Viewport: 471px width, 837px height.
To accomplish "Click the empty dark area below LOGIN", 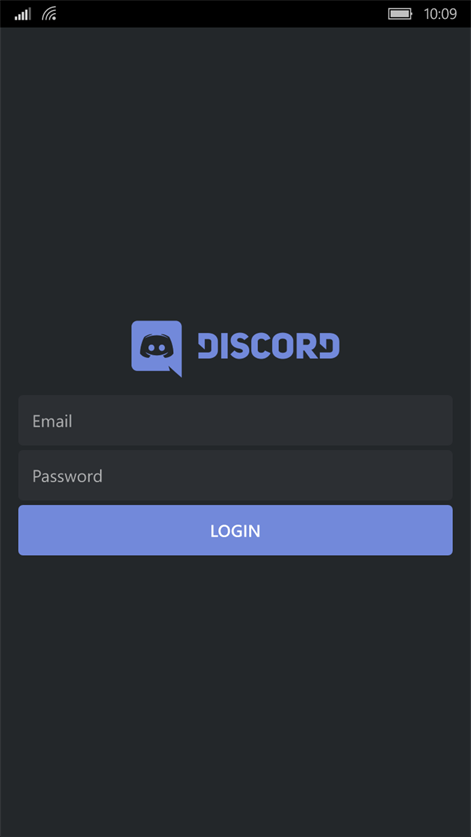I will [236, 694].
